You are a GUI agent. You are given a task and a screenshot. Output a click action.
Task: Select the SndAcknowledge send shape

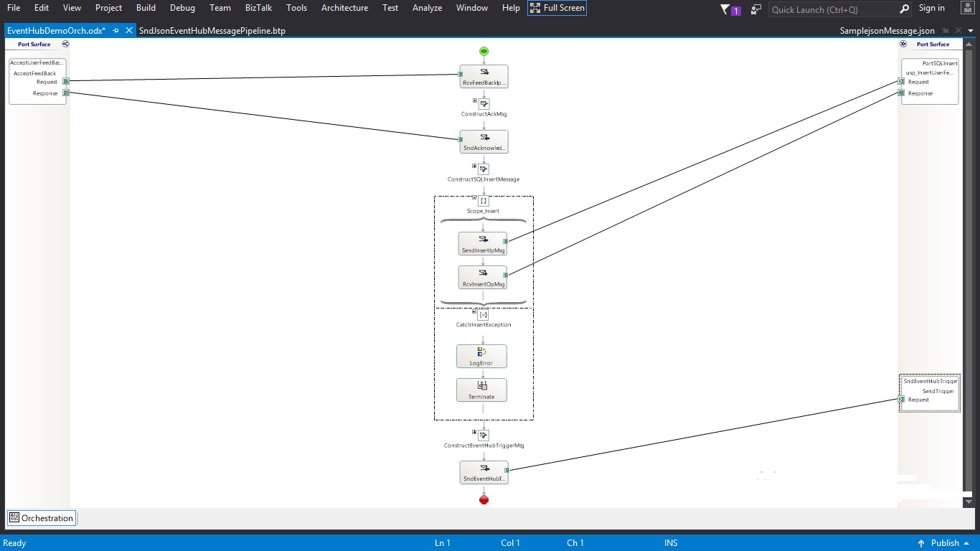point(484,141)
